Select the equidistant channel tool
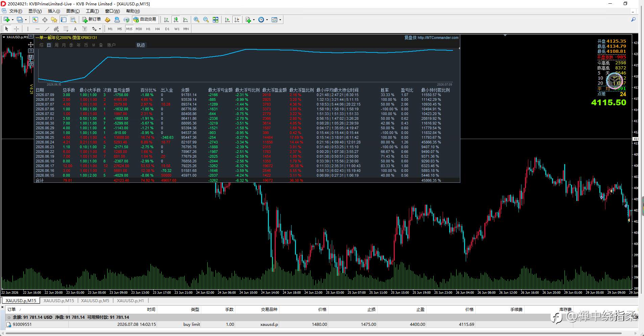 [x=56, y=29]
